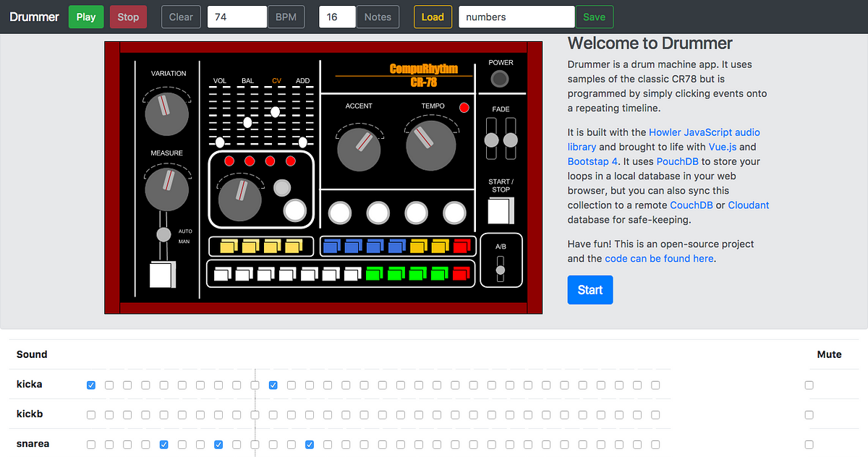The width and height of the screenshot is (868, 457).
Task: Click the small grey round button beside the red LEDs' knob
Action: coord(282,188)
